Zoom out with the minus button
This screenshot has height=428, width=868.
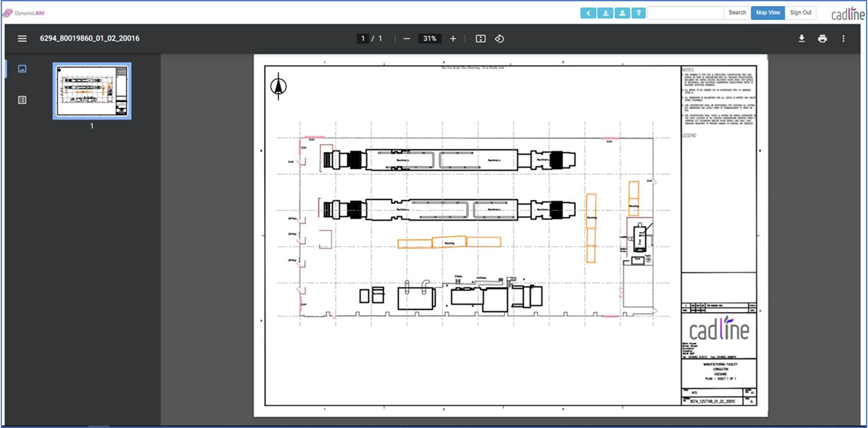(407, 39)
